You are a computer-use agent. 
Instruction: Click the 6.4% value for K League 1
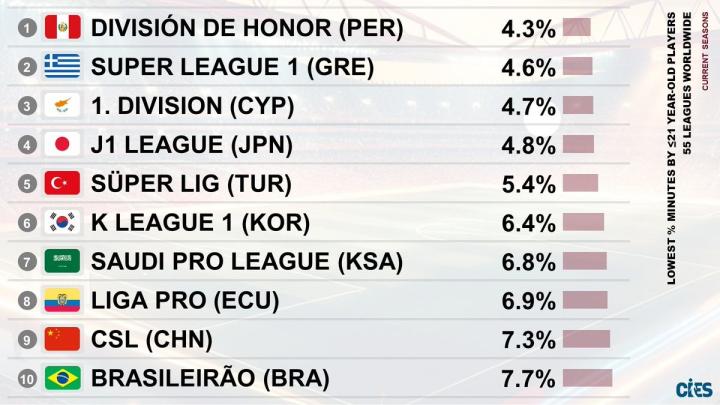[528, 223]
